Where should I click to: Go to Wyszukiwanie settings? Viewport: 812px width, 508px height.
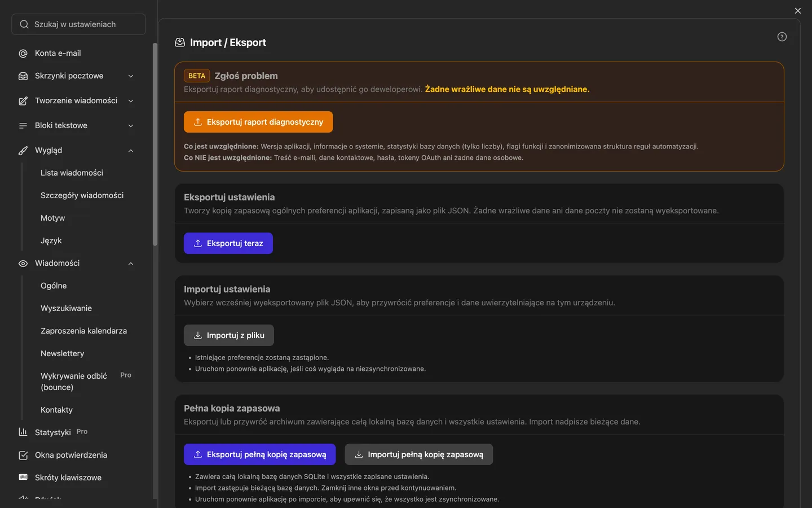coord(66,308)
